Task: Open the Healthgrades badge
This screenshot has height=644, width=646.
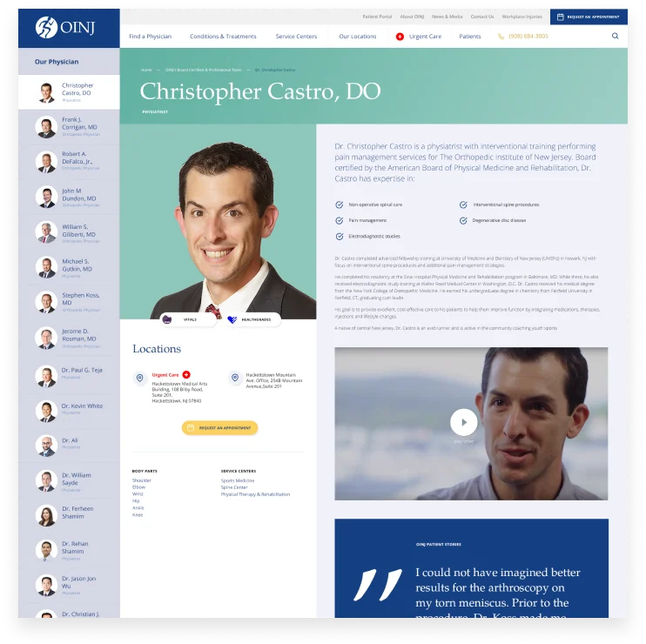Action: coord(249,319)
